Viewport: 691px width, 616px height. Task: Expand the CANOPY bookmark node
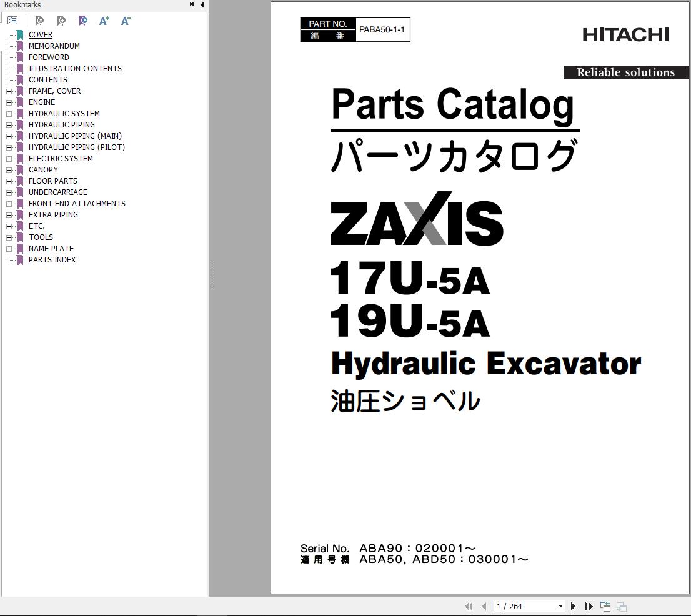[x=9, y=170]
